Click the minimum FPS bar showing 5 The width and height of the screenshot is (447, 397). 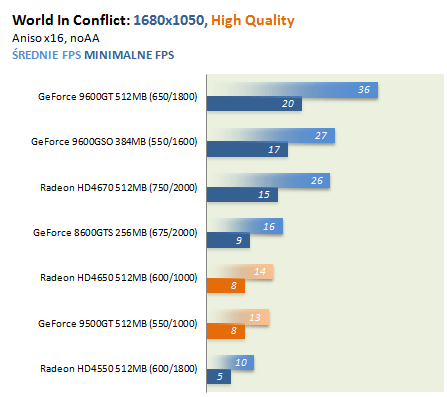coord(219,376)
